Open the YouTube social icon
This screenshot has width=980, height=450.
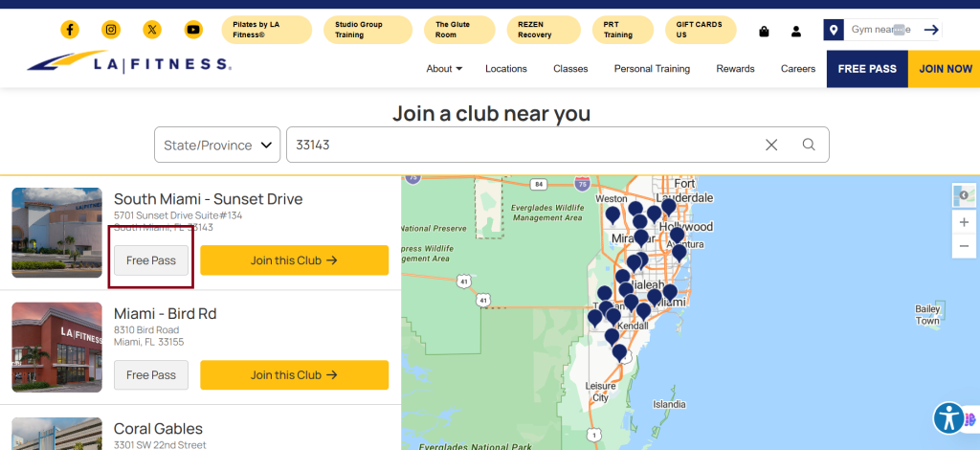[193, 30]
